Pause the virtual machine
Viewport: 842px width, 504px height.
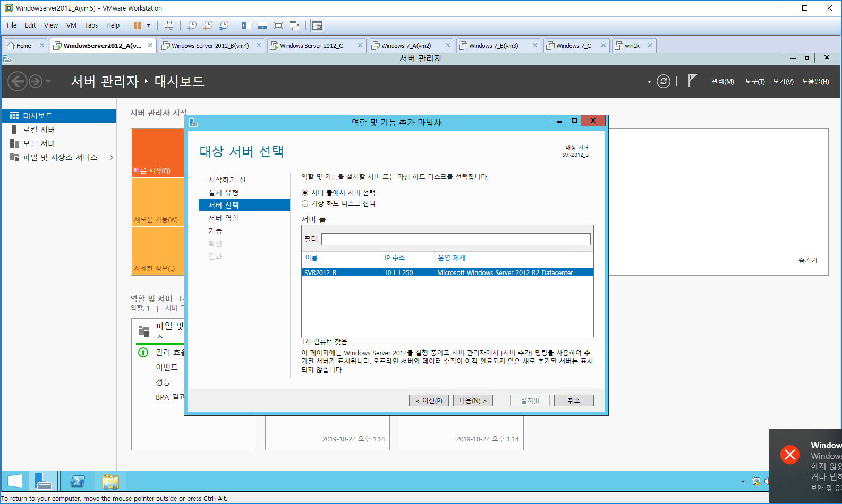tap(137, 25)
